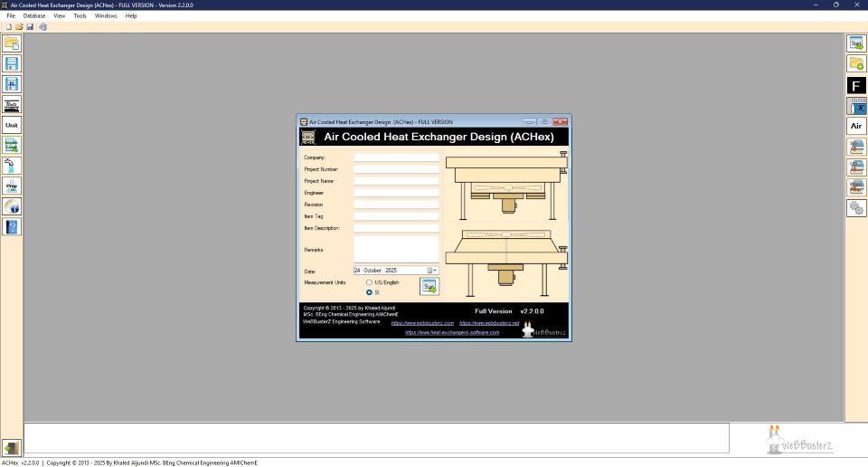Open the Windows menu
The height and width of the screenshot is (467, 868).
(106, 16)
